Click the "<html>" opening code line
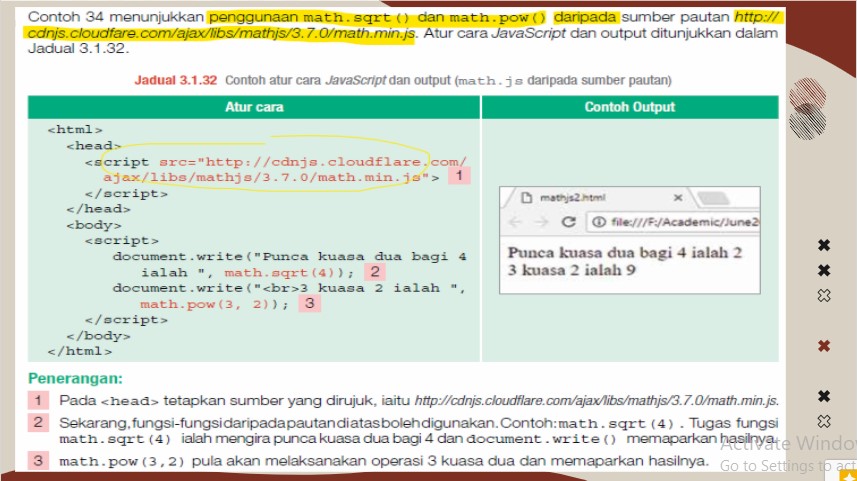This screenshot has width=857, height=481. point(75,130)
